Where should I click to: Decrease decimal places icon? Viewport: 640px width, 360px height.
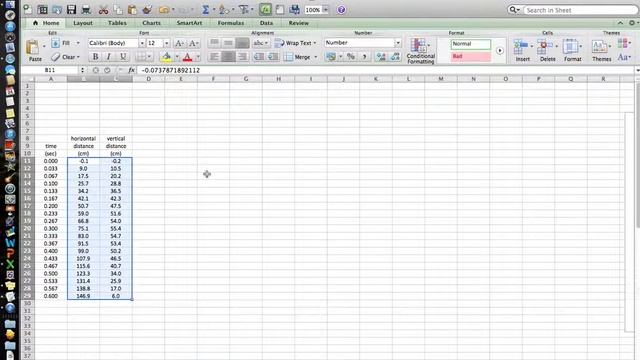click(x=395, y=57)
